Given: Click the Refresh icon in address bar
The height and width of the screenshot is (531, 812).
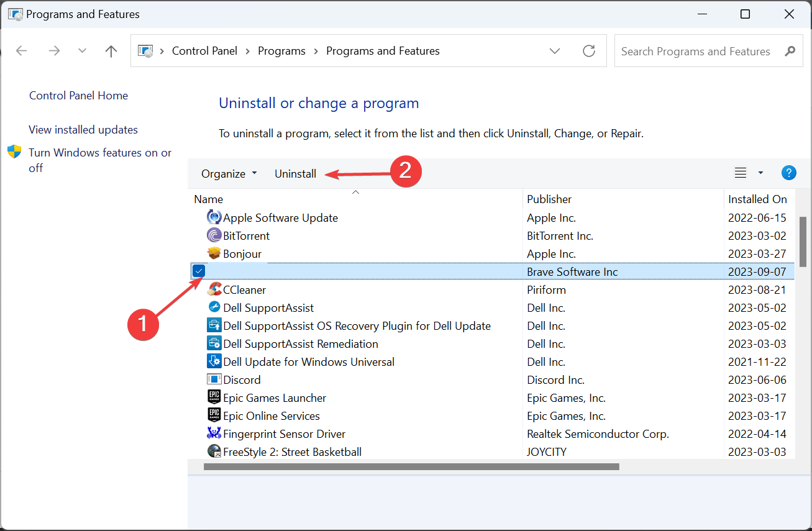Looking at the screenshot, I should pos(589,51).
